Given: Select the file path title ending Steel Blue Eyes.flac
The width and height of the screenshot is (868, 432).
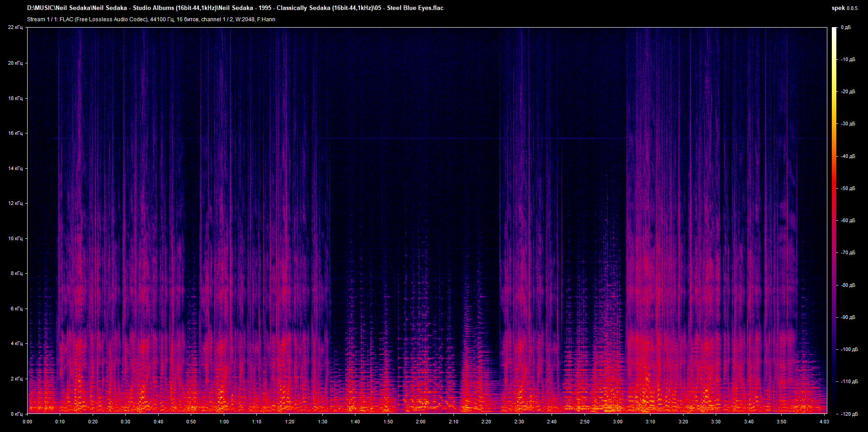Looking at the screenshot, I should click(x=235, y=8).
